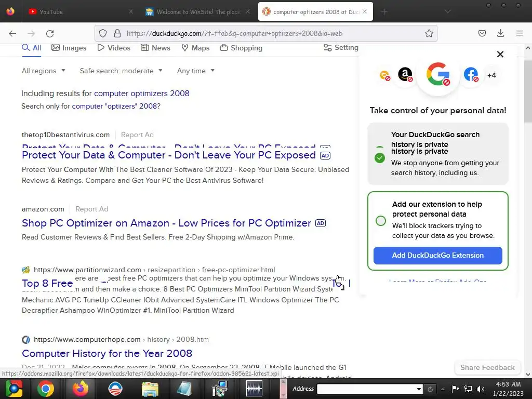Close the YouTube tab
The width and height of the screenshot is (532, 399).
click(130, 11)
